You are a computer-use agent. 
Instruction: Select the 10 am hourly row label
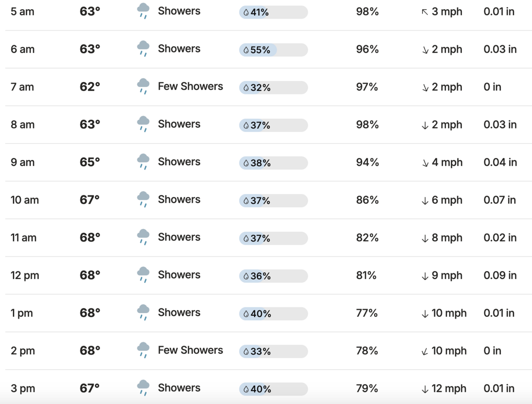tap(25, 200)
